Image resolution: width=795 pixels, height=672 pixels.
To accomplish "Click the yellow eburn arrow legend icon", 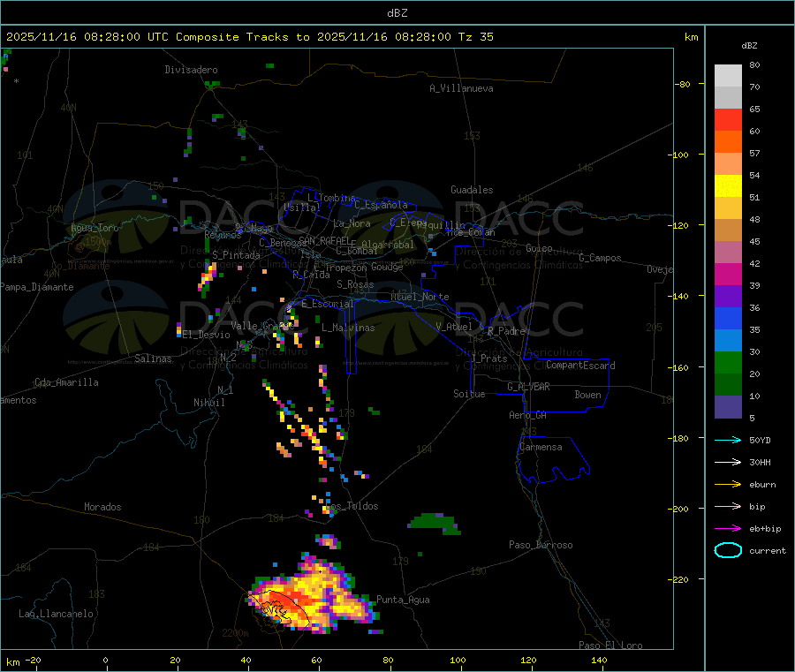I will (x=728, y=485).
